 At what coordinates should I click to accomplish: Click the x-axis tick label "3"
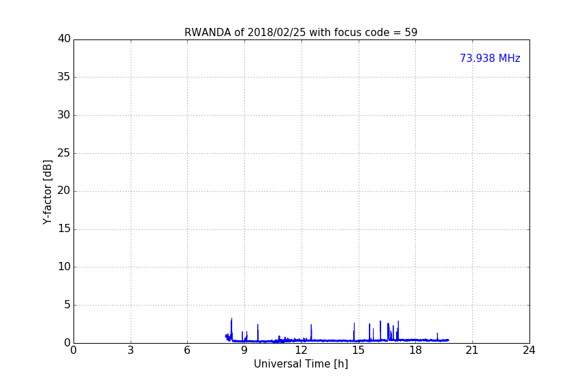click(131, 350)
